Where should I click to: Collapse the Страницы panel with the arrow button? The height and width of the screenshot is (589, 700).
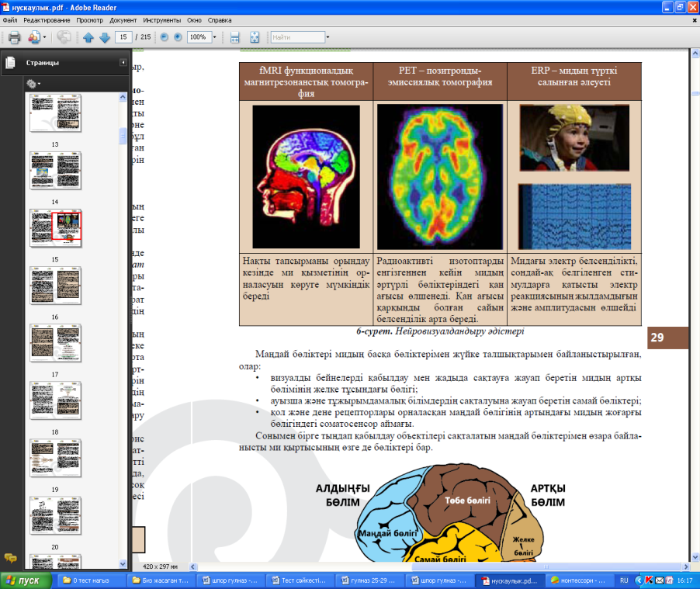pyautogui.click(x=123, y=63)
